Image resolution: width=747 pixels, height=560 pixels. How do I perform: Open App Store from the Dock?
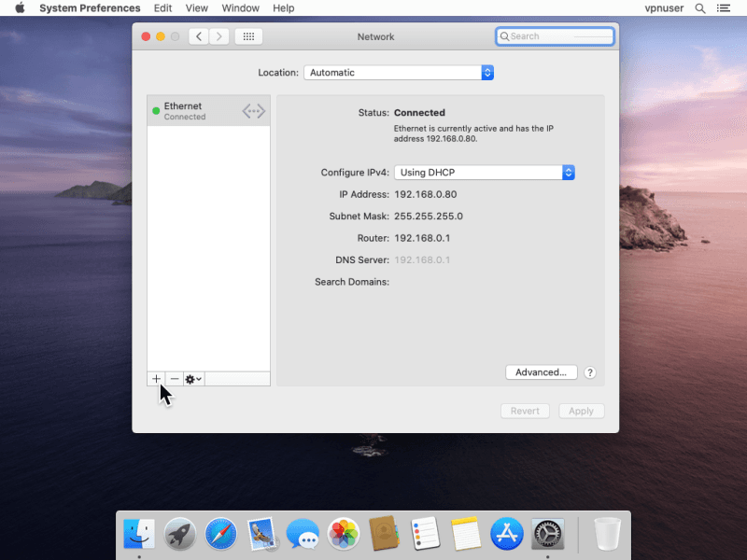click(507, 534)
